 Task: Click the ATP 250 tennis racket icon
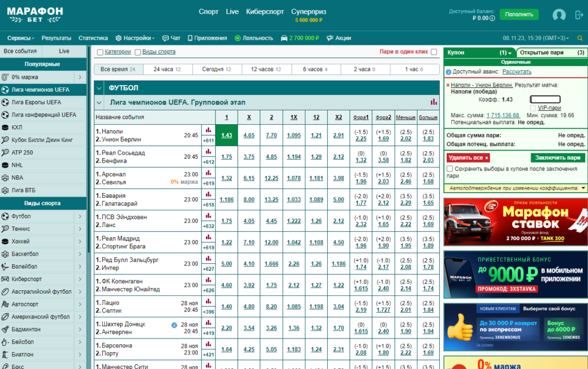pos(5,152)
